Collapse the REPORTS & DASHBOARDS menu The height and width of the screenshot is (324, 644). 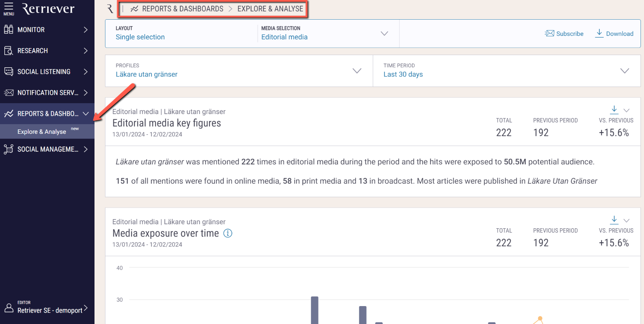(47, 114)
